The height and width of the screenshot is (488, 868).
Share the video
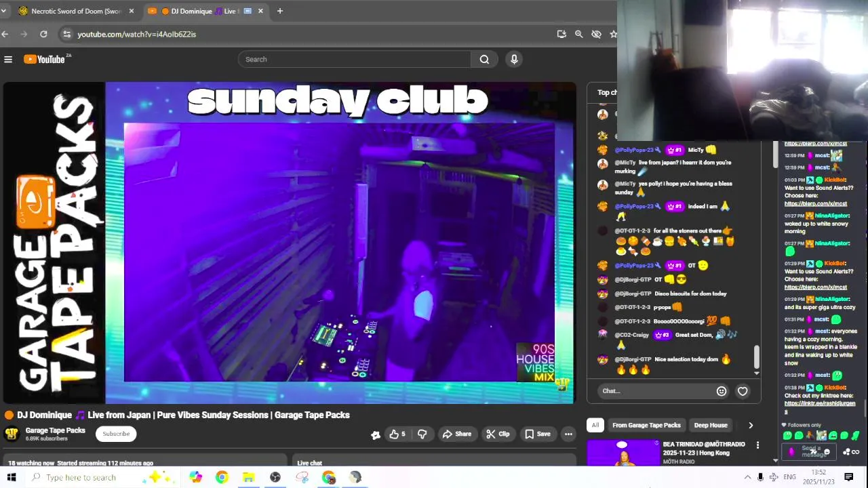(x=457, y=434)
